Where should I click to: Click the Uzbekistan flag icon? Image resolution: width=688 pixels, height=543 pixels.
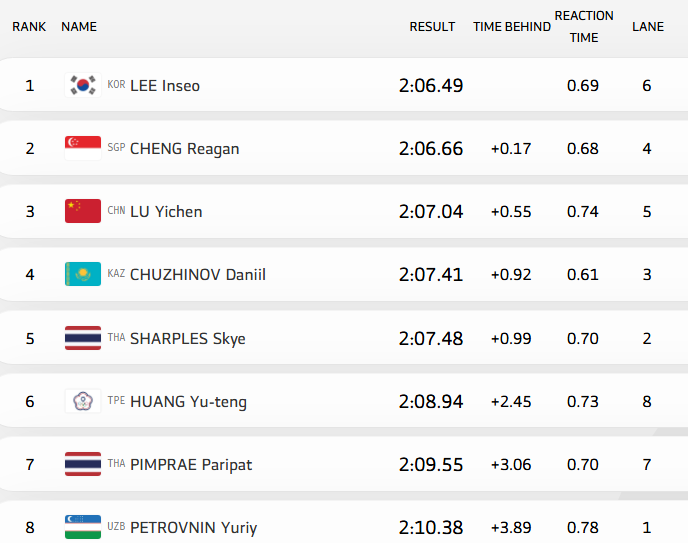[83, 526]
